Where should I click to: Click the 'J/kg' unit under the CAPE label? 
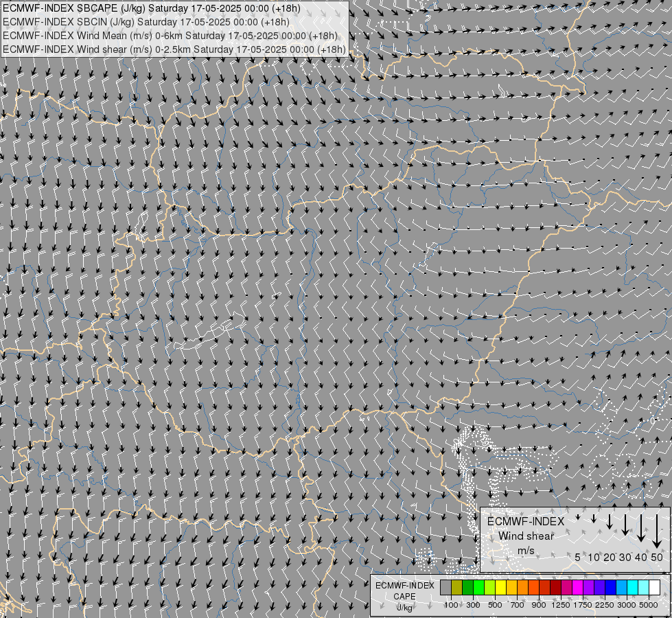404,608
